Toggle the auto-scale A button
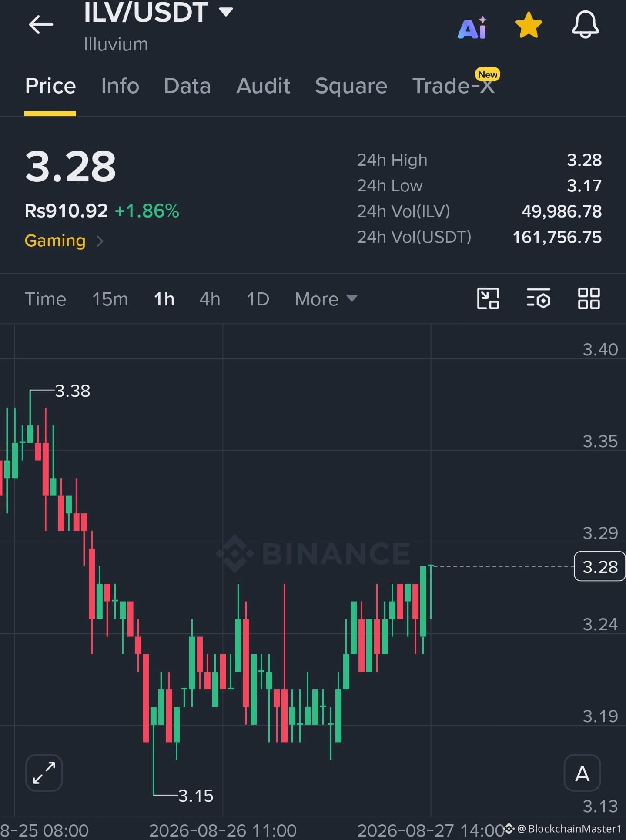The height and width of the screenshot is (840, 626). click(582, 773)
